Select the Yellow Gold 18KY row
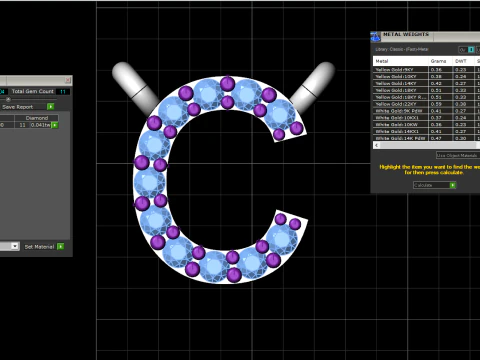This screenshot has width=480, height=360. tap(427, 90)
